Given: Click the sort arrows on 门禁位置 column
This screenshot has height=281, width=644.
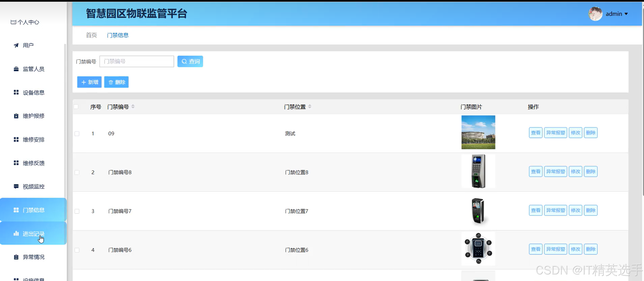Looking at the screenshot, I should pos(310,106).
